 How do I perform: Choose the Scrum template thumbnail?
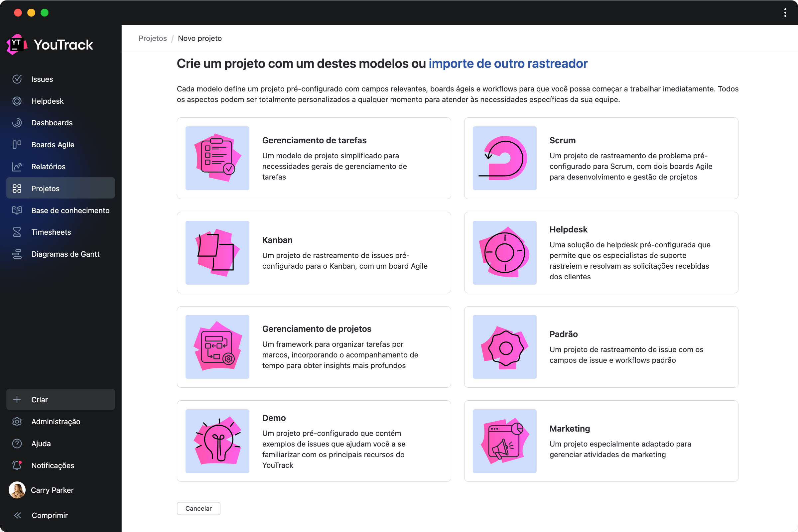tap(504, 158)
